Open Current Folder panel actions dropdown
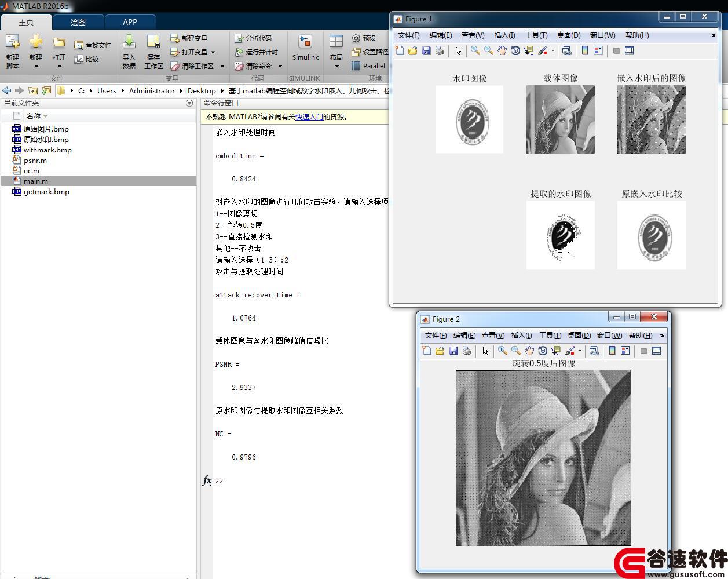The height and width of the screenshot is (579, 728). (189, 103)
